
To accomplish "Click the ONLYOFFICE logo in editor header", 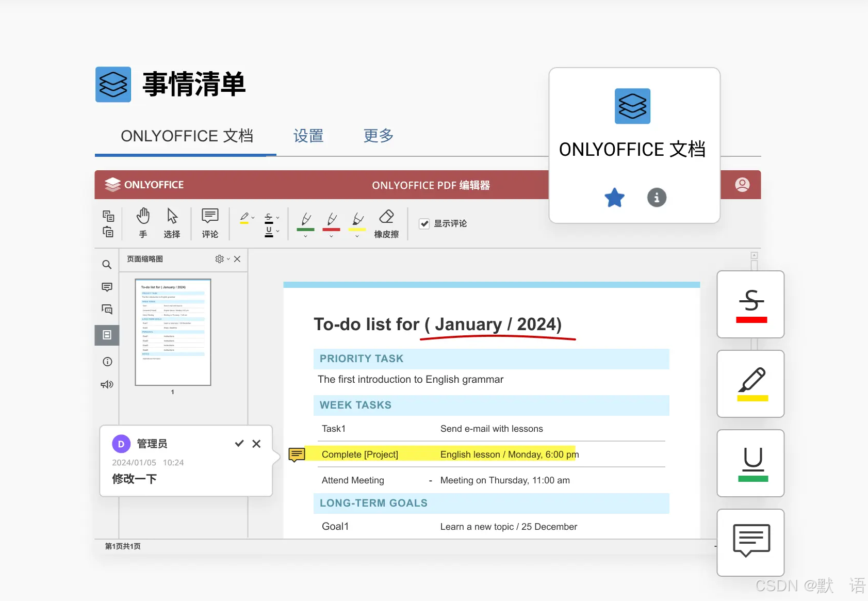I will pos(144,185).
